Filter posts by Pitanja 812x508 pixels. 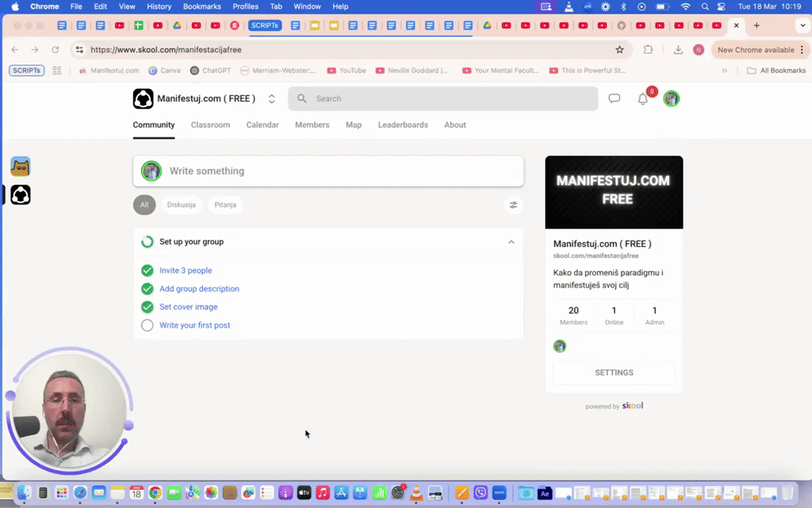click(225, 205)
